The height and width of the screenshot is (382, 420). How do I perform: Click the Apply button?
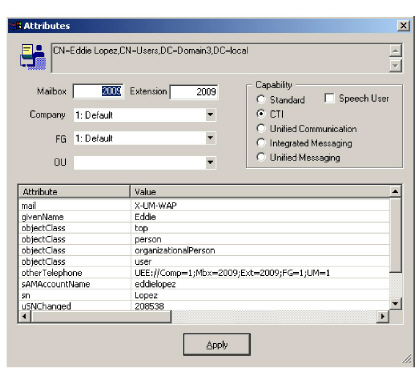click(x=217, y=344)
